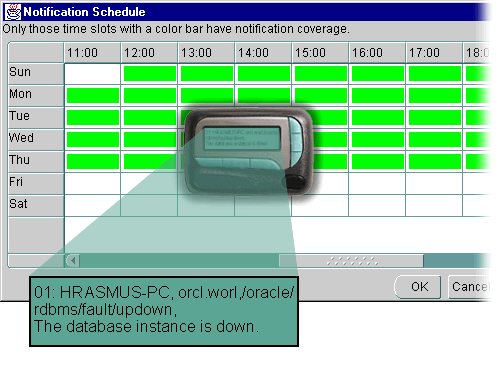The image size is (498, 375).
Task: Toggle the empty Fri 17:00 slot
Action: pos(434,184)
